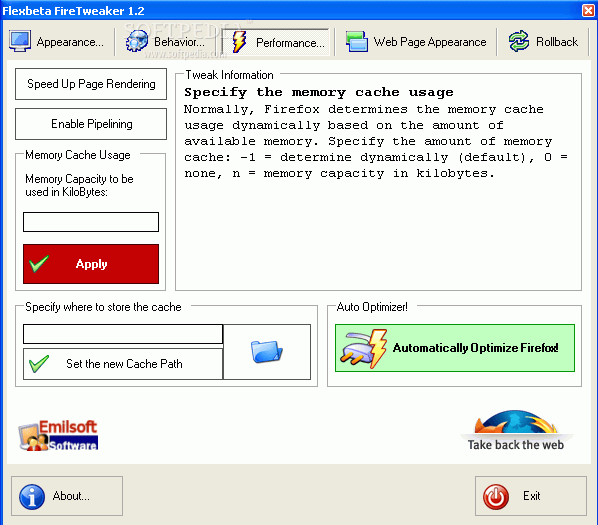The height and width of the screenshot is (525, 598).
Task: Focus the memory capacity kilobytes field
Action: click(91, 222)
